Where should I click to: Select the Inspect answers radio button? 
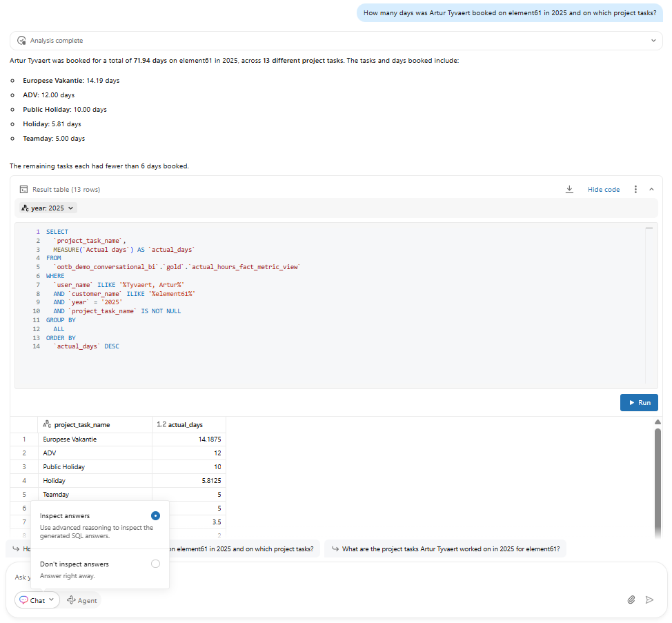[155, 515]
